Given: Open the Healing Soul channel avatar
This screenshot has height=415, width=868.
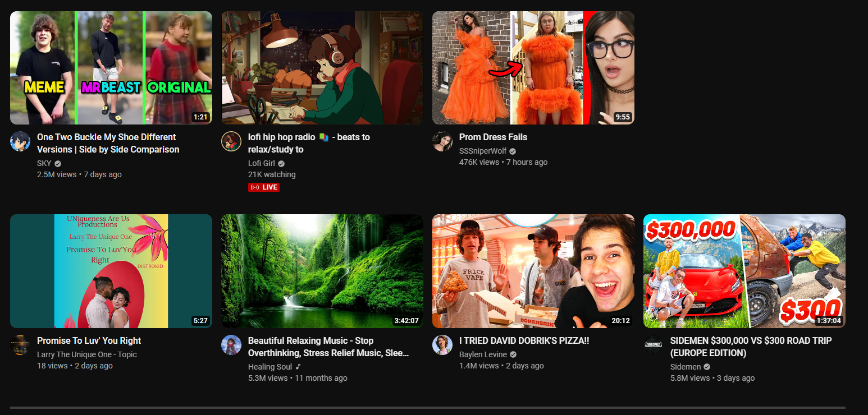Looking at the screenshot, I should point(231,345).
